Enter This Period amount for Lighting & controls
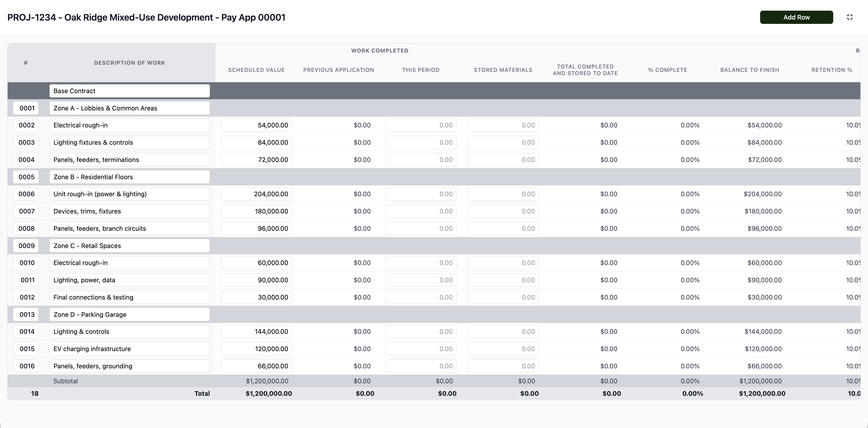 (421, 331)
